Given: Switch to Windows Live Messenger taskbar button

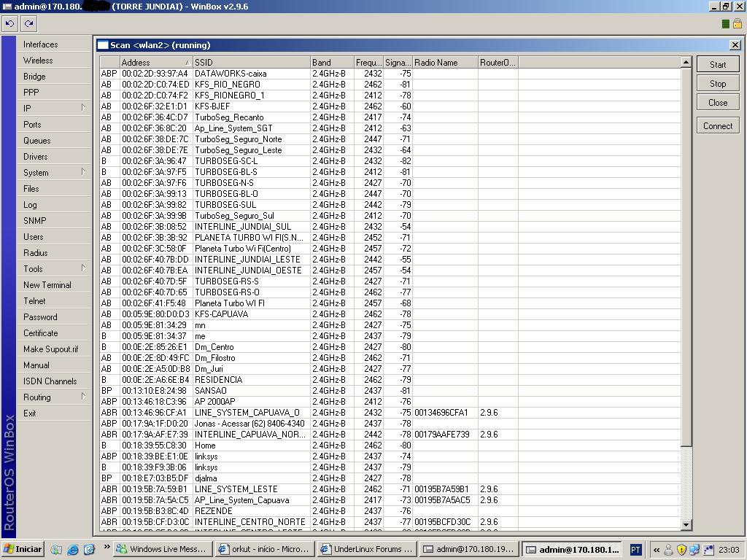Looking at the screenshot, I should point(162,549).
